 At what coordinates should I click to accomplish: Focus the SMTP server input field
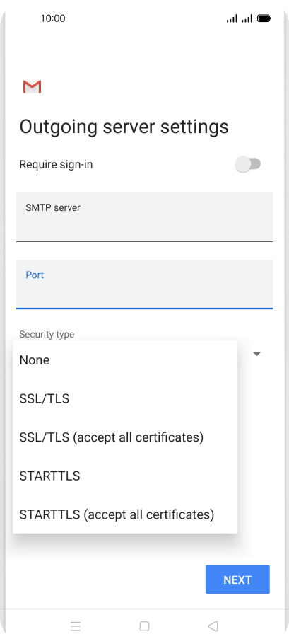[144, 217]
